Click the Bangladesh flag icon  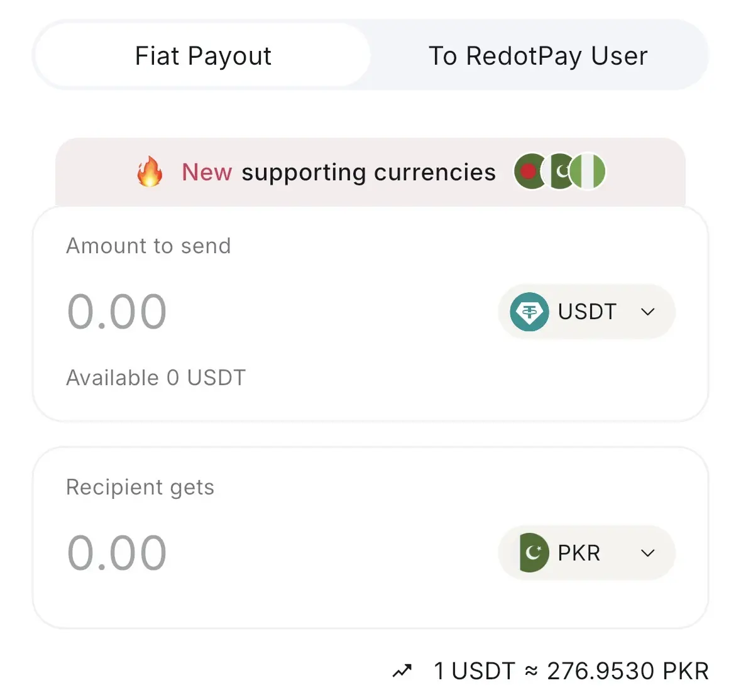coord(529,172)
